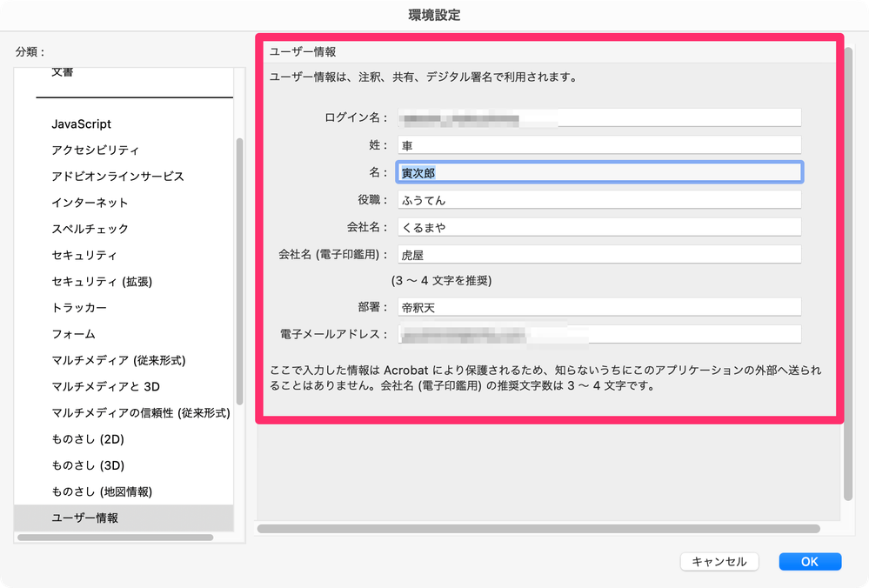The image size is (869, 588).
Task: Click the 分類 label
Action: [30, 52]
